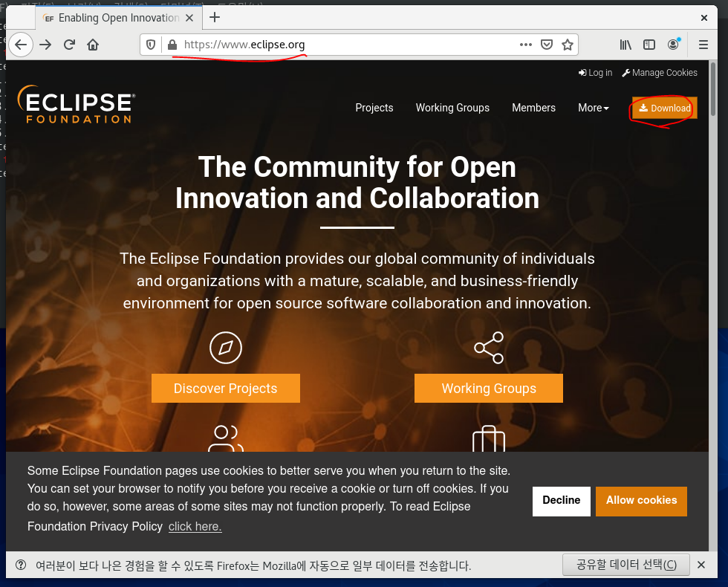This screenshot has width=728, height=587.
Task: Click the 공유할 데이터 선택 button
Action: coord(625,565)
